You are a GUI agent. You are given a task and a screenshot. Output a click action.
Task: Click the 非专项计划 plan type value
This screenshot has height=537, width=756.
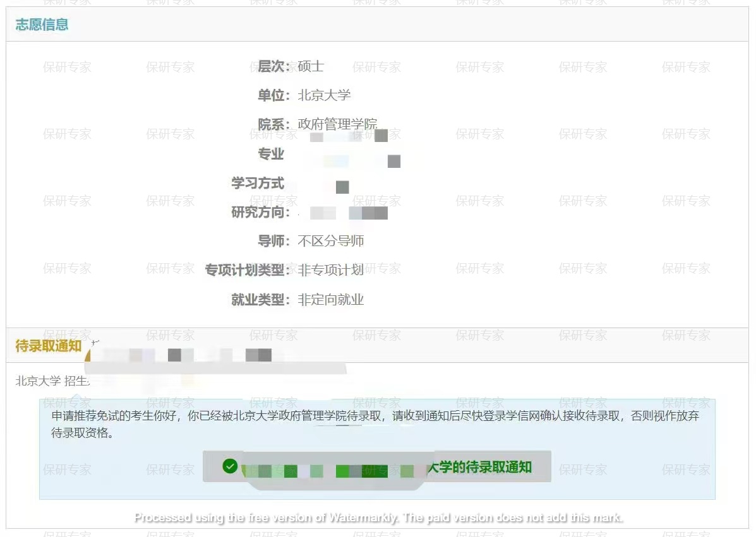(330, 270)
